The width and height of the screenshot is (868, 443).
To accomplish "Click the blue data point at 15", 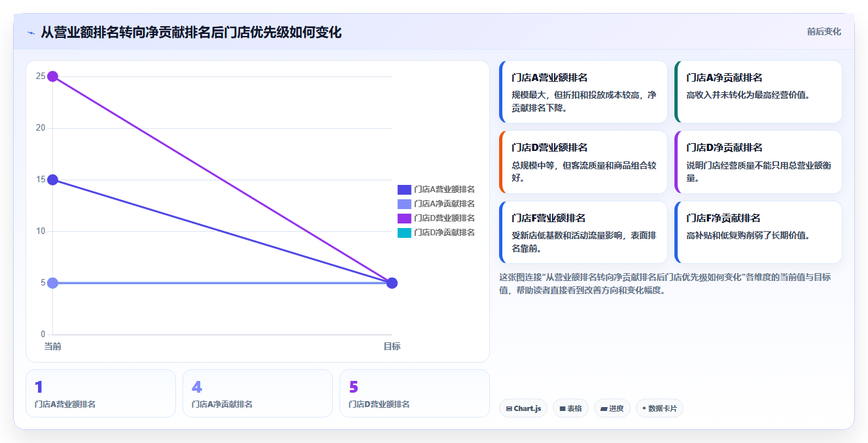I will click(x=53, y=180).
